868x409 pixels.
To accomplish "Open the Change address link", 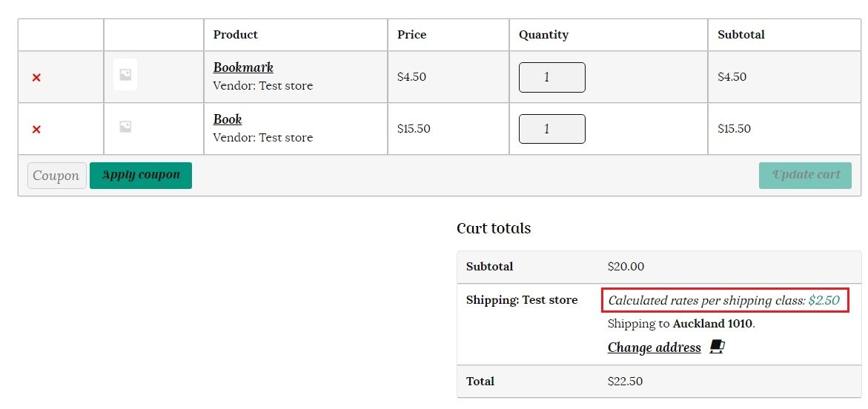I will (x=654, y=348).
